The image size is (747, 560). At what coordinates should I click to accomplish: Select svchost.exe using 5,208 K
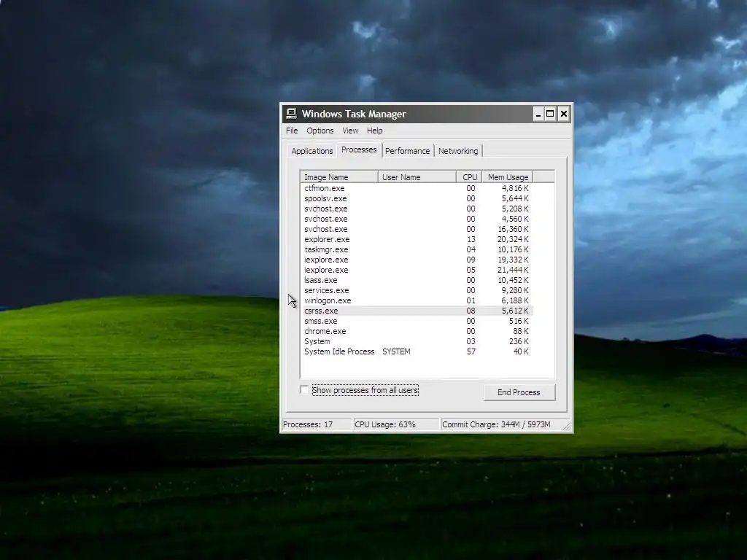click(x=417, y=209)
